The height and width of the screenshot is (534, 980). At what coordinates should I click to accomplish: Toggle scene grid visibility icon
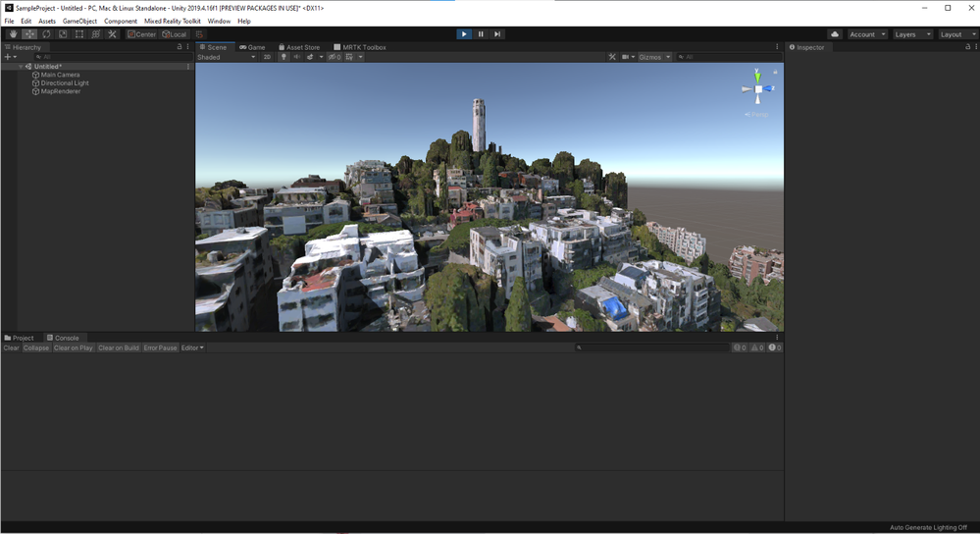point(349,57)
